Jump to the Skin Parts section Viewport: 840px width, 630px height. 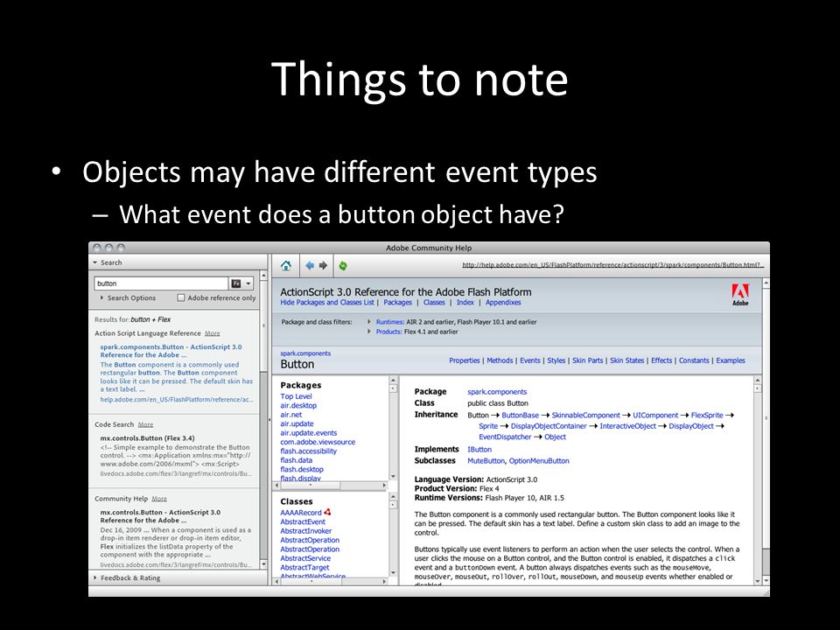coord(588,360)
